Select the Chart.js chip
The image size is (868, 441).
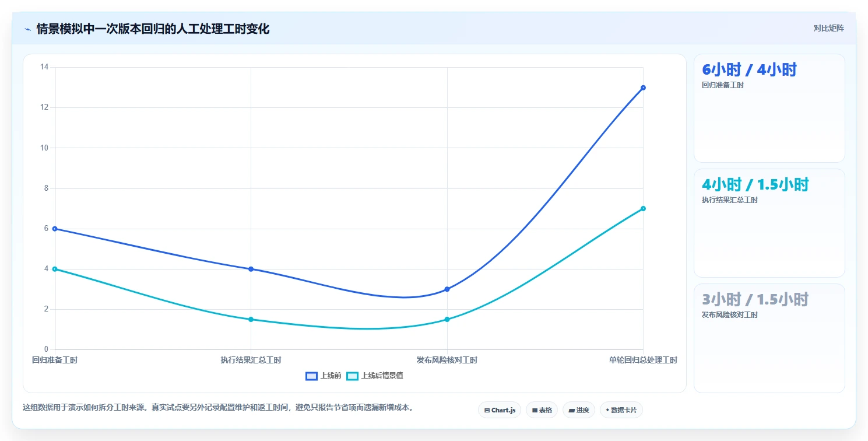coord(500,410)
